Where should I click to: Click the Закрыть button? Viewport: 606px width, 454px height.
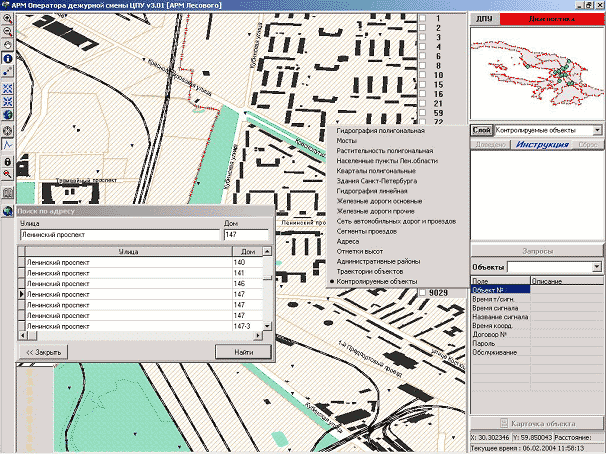[x=44, y=352]
